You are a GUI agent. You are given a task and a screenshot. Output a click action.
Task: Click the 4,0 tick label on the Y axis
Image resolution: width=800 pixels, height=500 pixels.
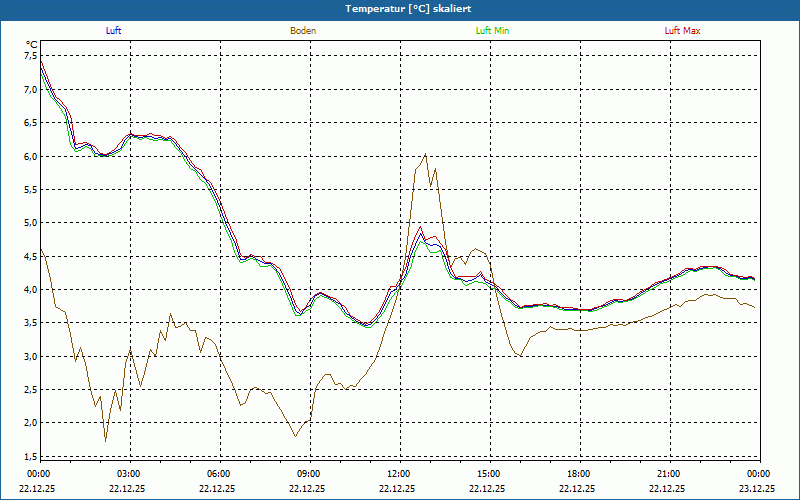coord(30,290)
